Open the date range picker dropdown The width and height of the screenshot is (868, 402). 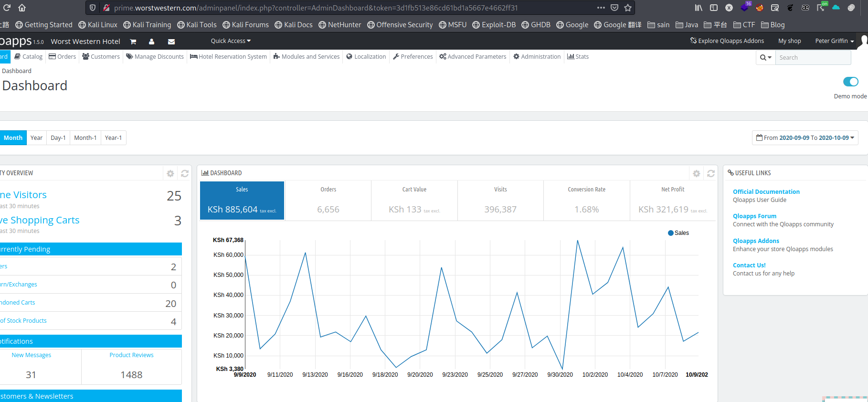(x=805, y=138)
